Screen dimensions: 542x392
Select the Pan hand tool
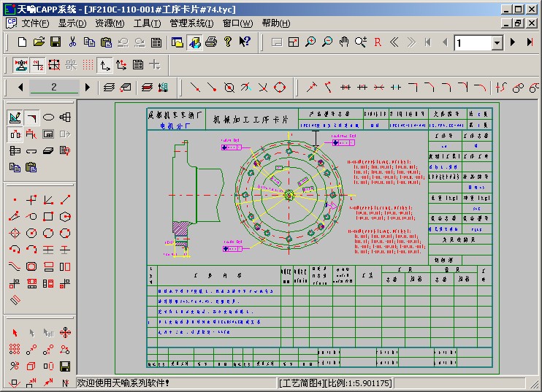click(x=343, y=42)
